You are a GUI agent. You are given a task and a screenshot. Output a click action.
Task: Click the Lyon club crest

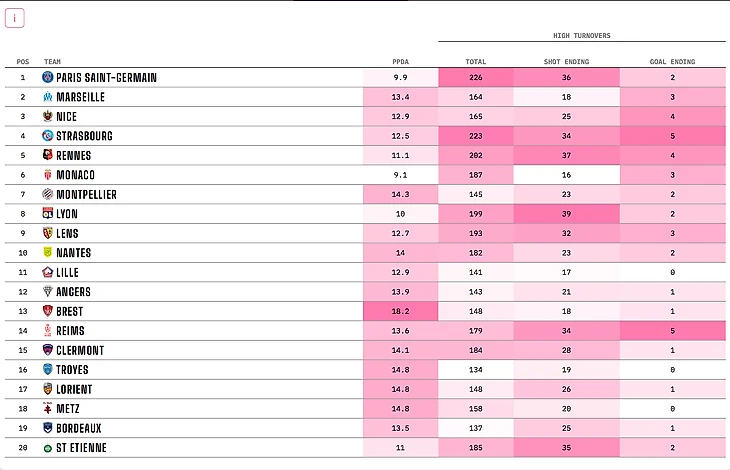point(48,214)
